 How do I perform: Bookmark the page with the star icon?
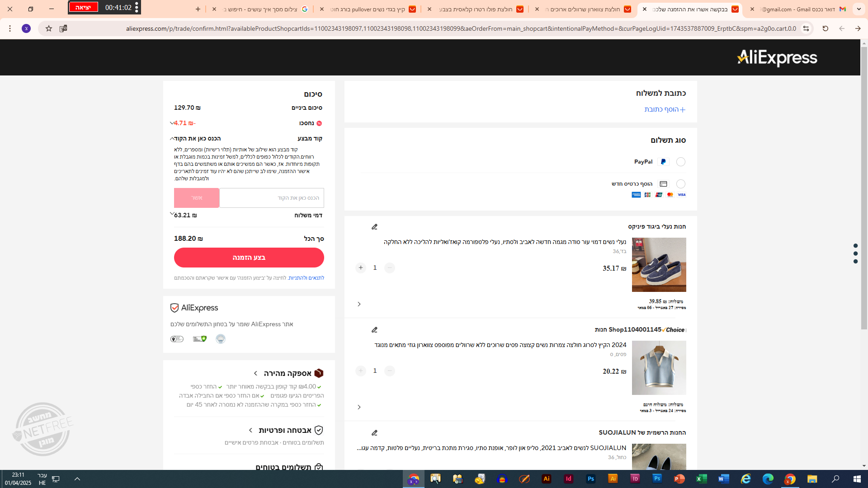49,28
